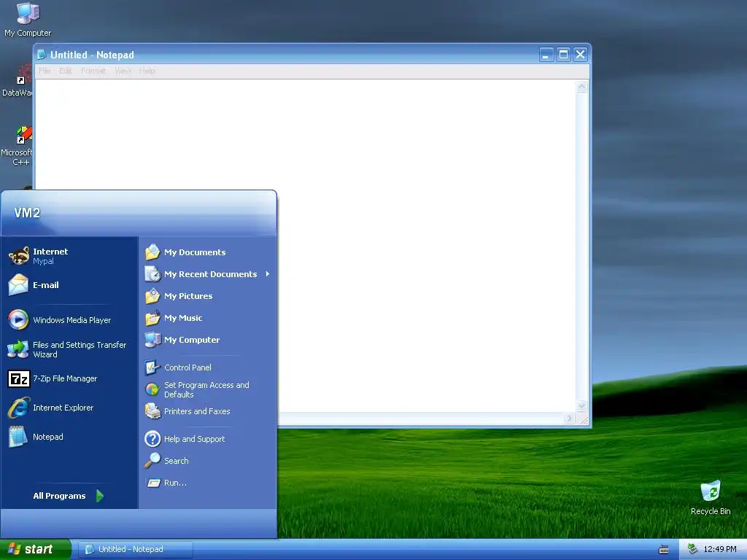This screenshot has height=560, width=747.
Task: Click Notepad vertical scrollbar up arrow
Action: tap(581, 87)
